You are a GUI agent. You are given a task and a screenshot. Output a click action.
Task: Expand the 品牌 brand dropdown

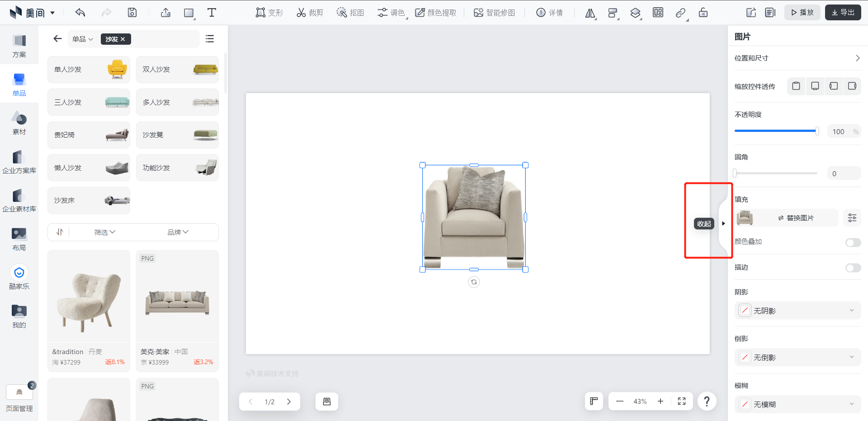click(x=178, y=232)
